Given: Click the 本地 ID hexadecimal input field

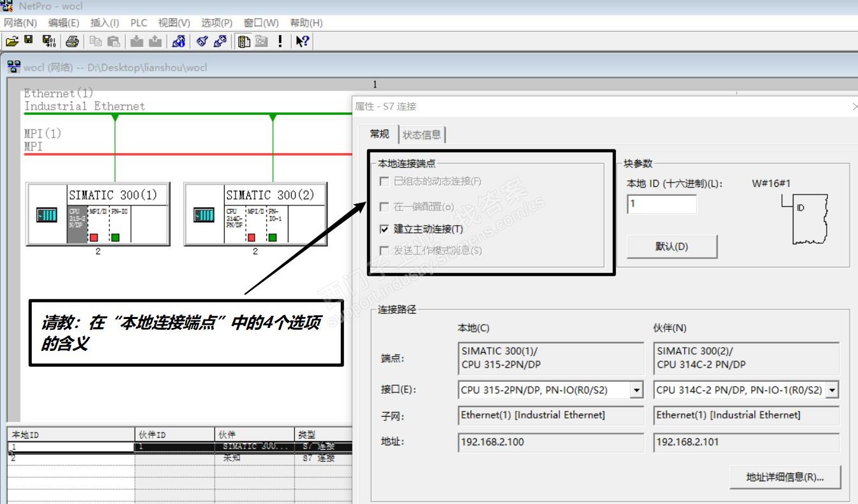Looking at the screenshot, I should click(x=661, y=204).
